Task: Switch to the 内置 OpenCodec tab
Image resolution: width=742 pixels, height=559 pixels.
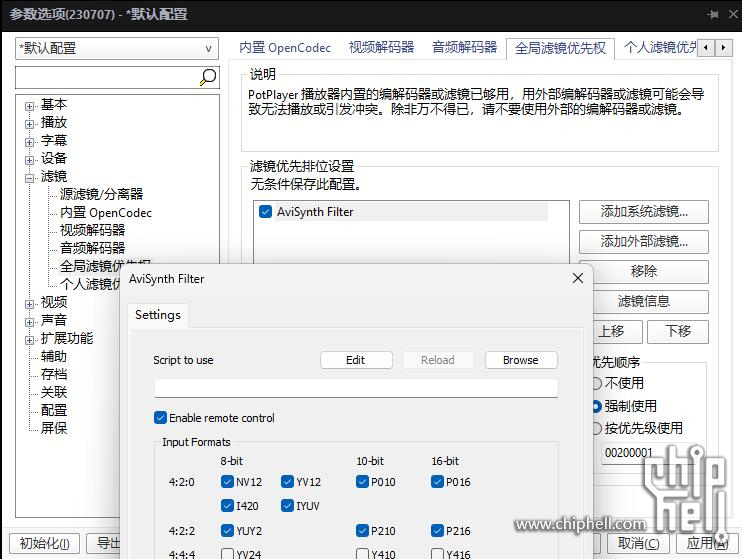Action: [x=285, y=47]
